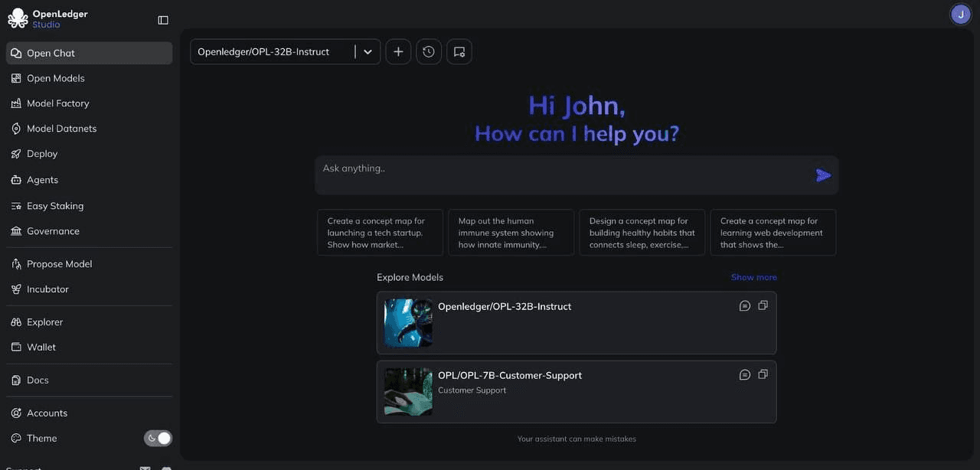Copy icon on OPL-32B-Instruct card

[763, 305]
